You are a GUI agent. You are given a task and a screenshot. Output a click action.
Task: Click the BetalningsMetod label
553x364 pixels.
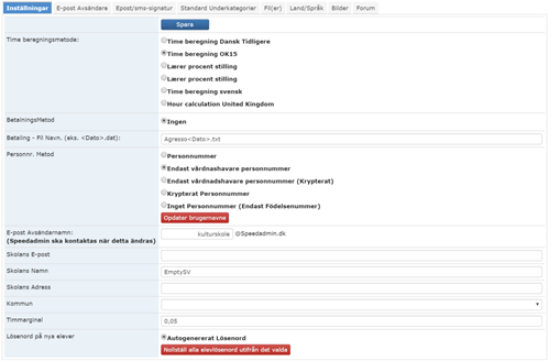click(x=30, y=120)
